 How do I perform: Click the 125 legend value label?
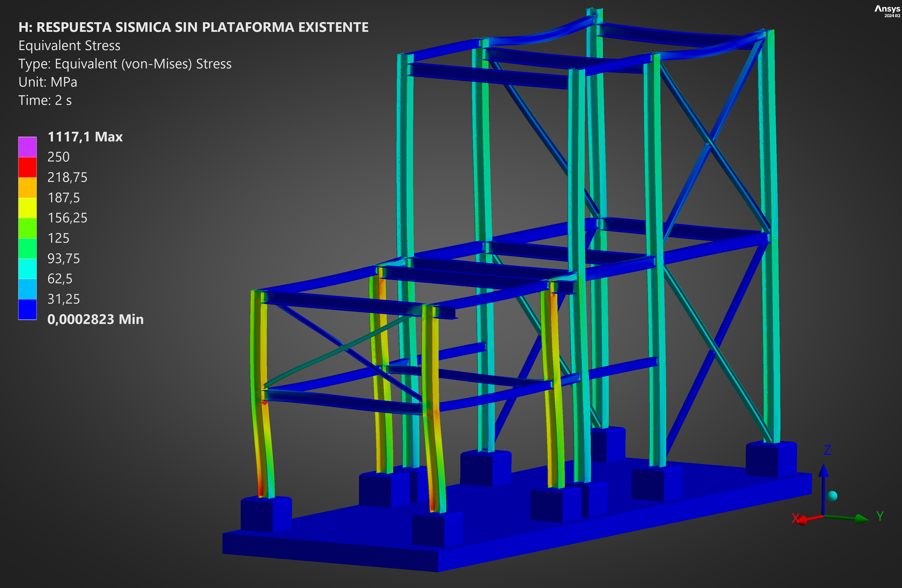tap(58, 238)
